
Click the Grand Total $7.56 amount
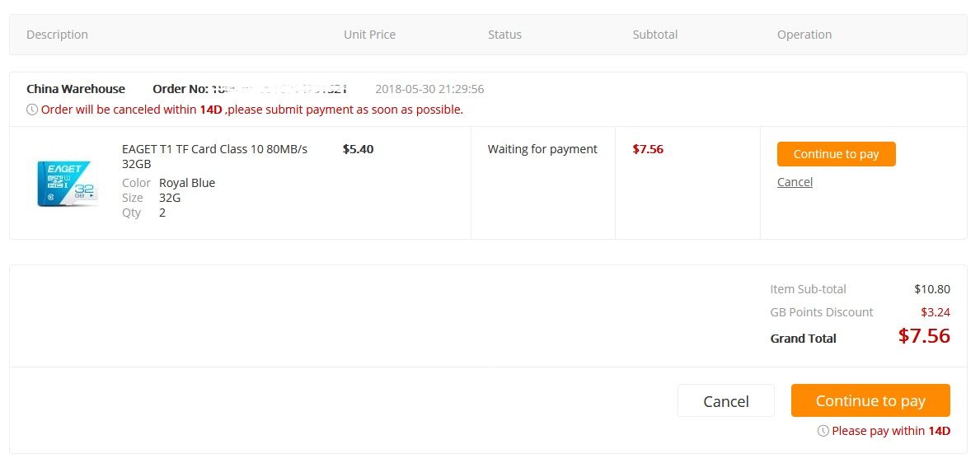[x=924, y=336]
